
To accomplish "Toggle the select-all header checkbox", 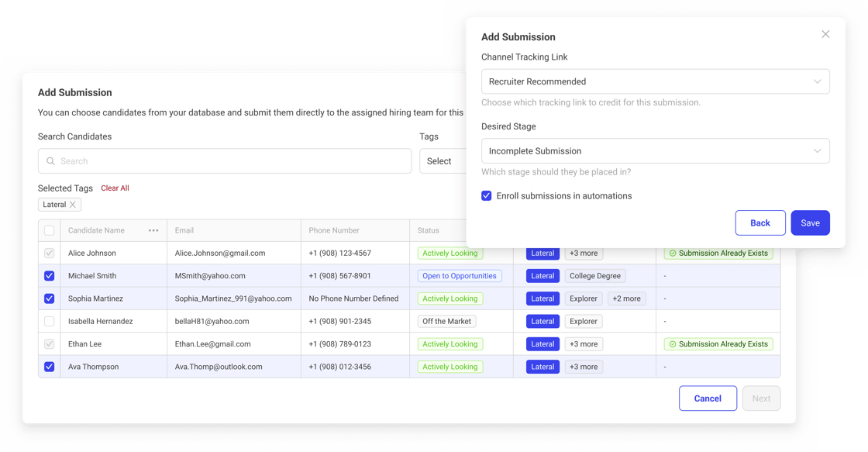I will 50,230.
